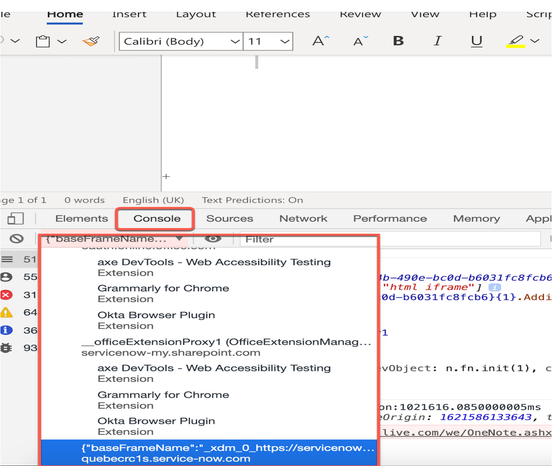The width and height of the screenshot is (552, 466).
Task: Toggle the live expression eye icon
Action: (x=213, y=239)
